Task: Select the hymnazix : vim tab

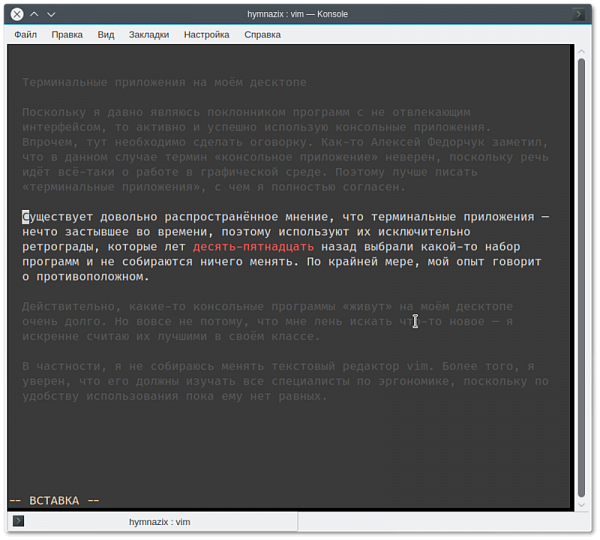Action: pyautogui.click(x=153, y=522)
